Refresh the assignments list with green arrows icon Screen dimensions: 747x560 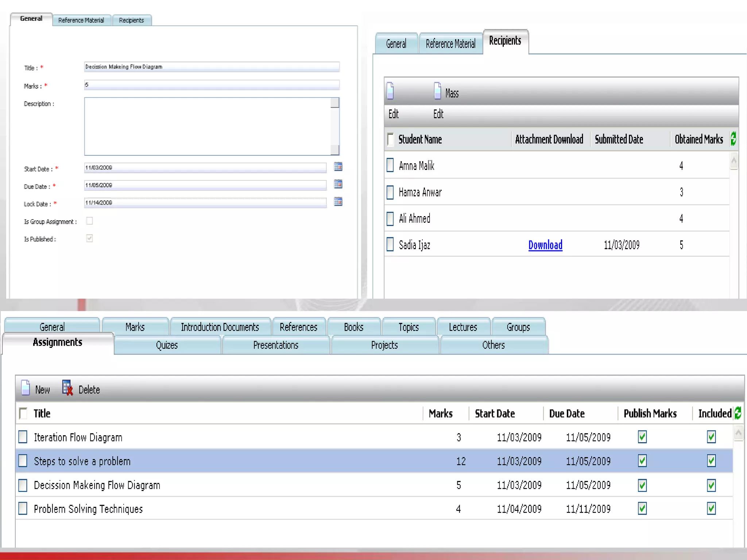click(x=738, y=413)
